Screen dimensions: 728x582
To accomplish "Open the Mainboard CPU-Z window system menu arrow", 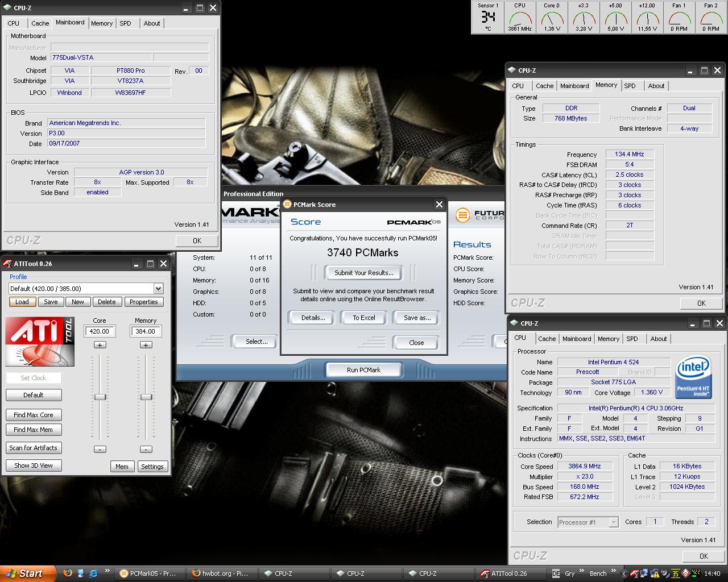I will point(7,8).
